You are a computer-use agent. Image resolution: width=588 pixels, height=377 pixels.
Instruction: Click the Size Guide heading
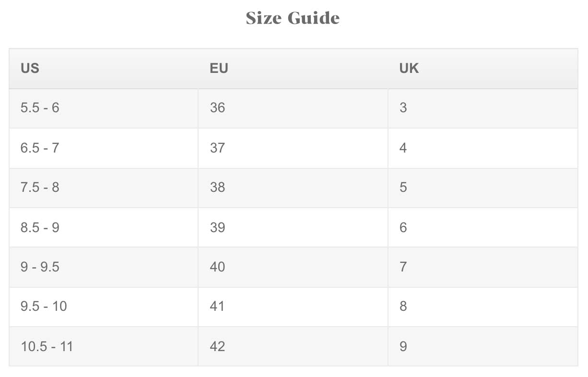(x=293, y=18)
